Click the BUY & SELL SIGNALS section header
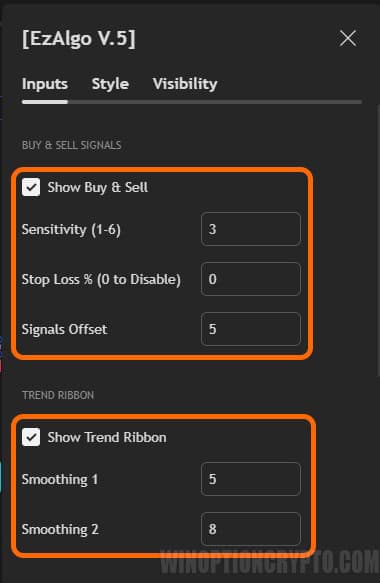380x583 pixels. coord(71,145)
